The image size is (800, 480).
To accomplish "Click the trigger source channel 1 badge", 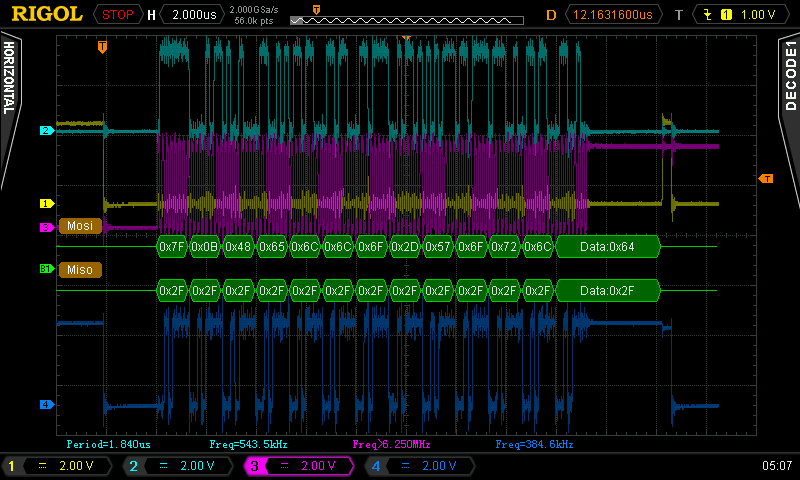I will [x=726, y=15].
